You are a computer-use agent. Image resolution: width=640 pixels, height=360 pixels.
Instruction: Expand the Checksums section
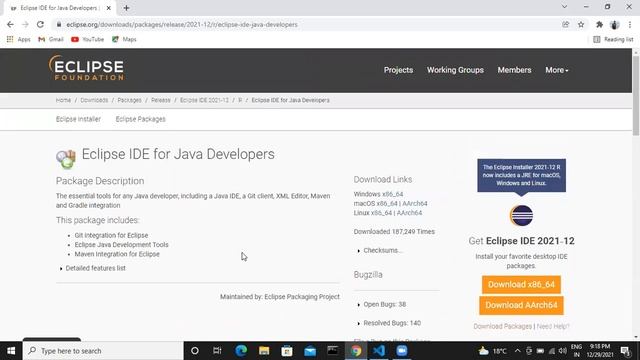pyautogui.click(x=383, y=250)
